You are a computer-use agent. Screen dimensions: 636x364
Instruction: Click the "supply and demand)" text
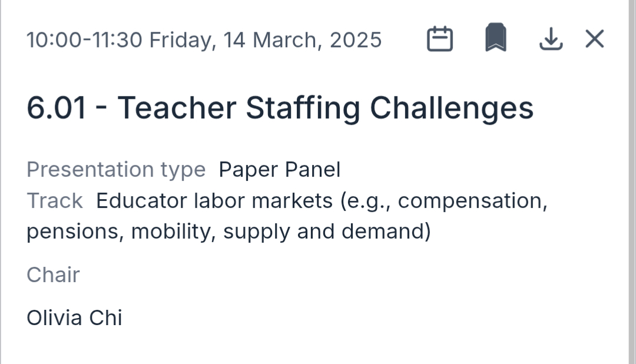(327, 231)
